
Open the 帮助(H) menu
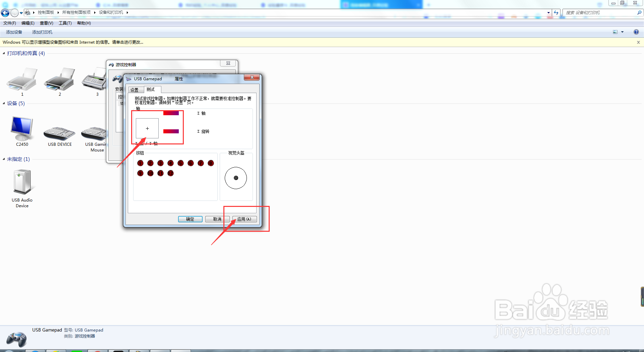(84, 23)
